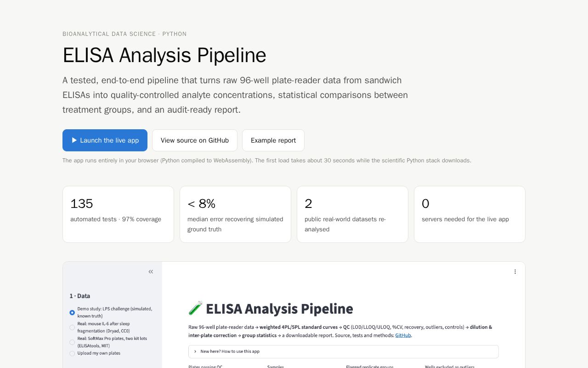Open View source on GitHub
588x368 pixels.
point(195,140)
